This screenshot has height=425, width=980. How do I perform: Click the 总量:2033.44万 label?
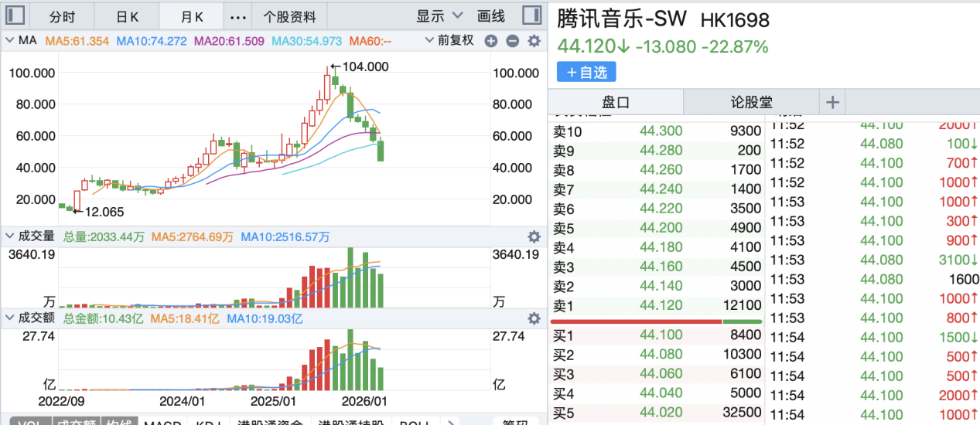tap(104, 236)
